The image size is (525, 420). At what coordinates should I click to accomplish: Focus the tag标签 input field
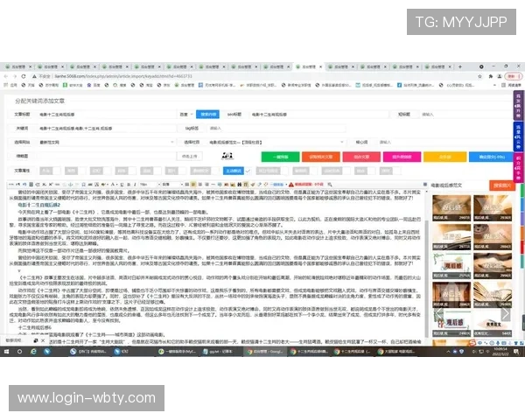[x=276, y=129]
